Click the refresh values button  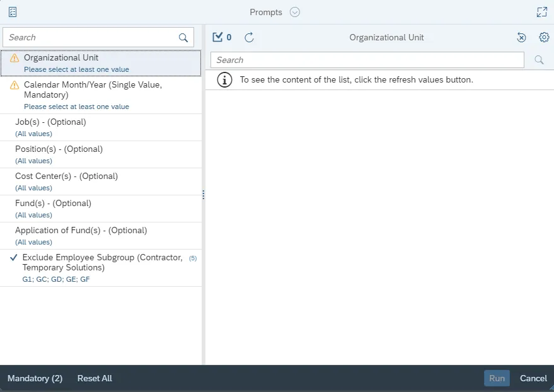coord(249,37)
